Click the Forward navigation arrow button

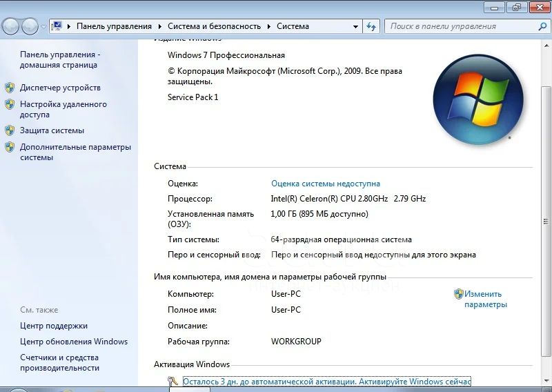pos(30,26)
